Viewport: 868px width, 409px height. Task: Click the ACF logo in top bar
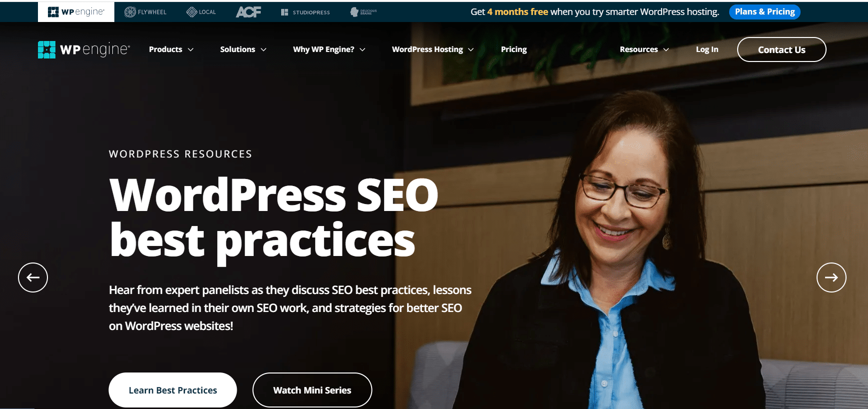click(x=248, y=12)
